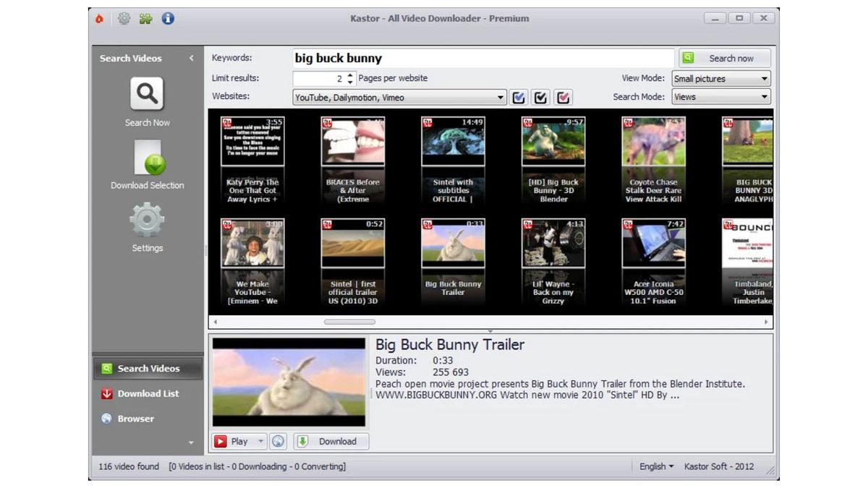Switch to Download List tab
This screenshot has height=488, width=868.
(x=148, y=393)
